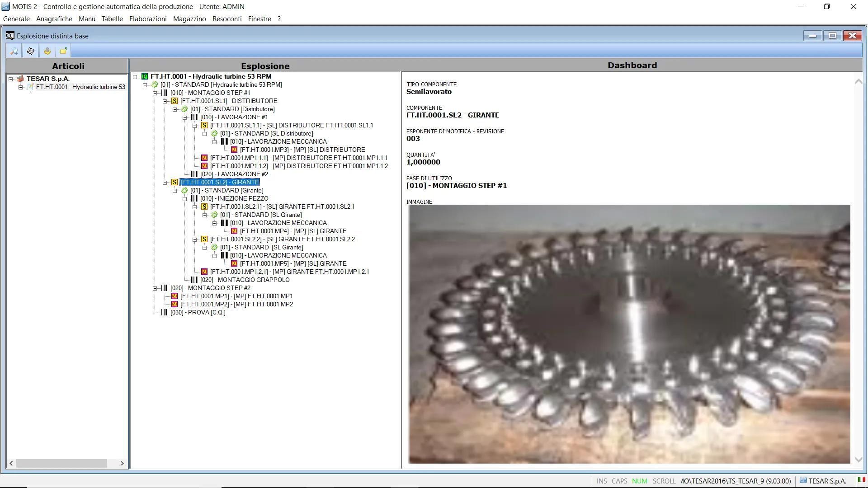868x488 pixels.
Task: Click the green cycle icon of STANDARD [Hydraulic turbine 53 RPM]
Action: click(155, 84)
